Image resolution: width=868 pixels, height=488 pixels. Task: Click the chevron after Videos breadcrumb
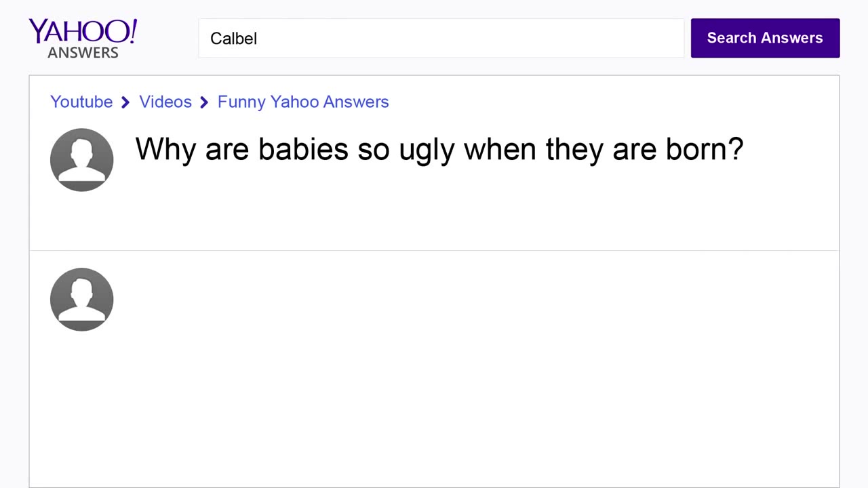pos(204,102)
